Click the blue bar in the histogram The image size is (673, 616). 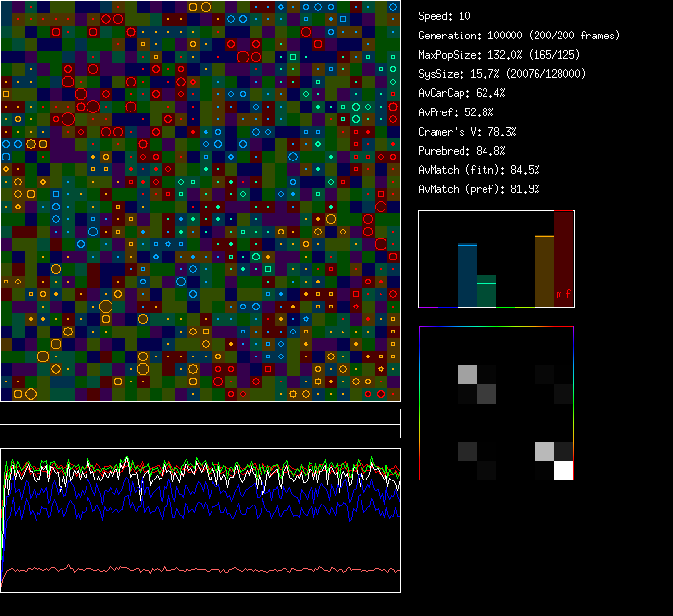coord(467,276)
